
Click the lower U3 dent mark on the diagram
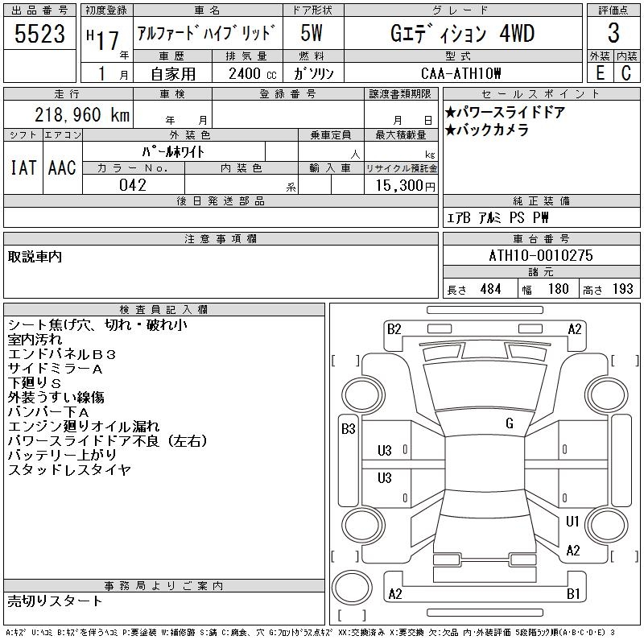click(385, 477)
